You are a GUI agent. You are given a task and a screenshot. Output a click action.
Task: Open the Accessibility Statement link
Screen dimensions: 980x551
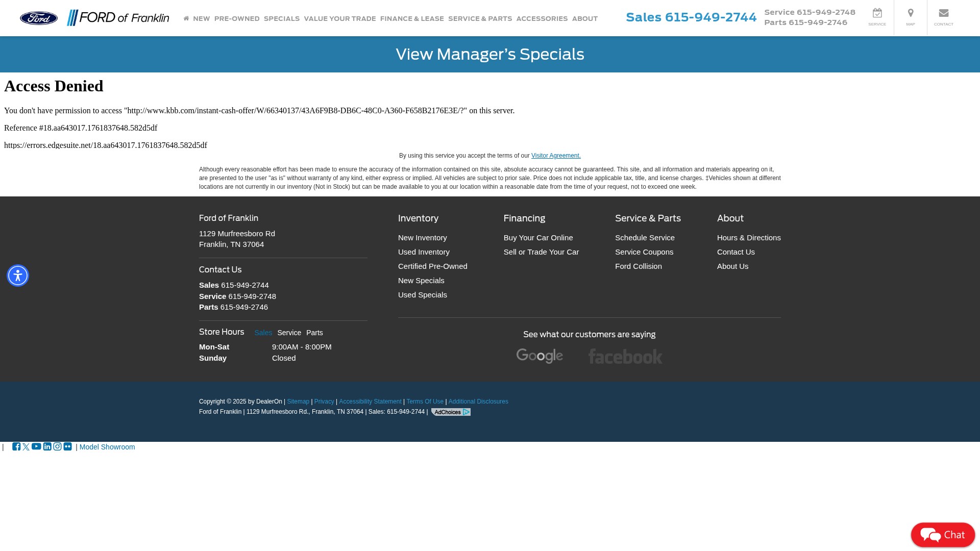click(371, 402)
